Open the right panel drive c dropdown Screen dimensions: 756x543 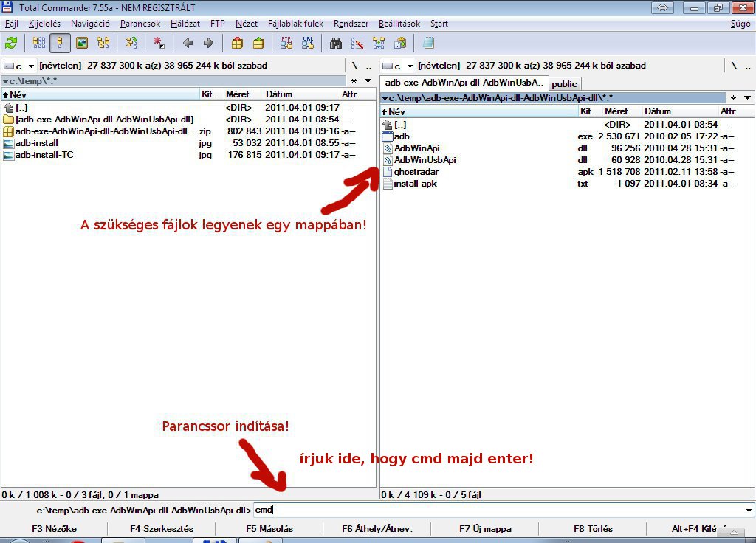398,66
